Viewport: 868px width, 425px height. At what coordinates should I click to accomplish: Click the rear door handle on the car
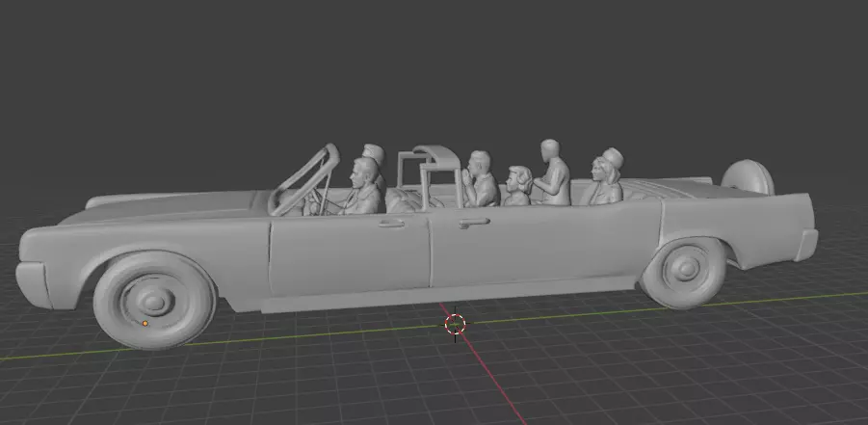[474, 223]
